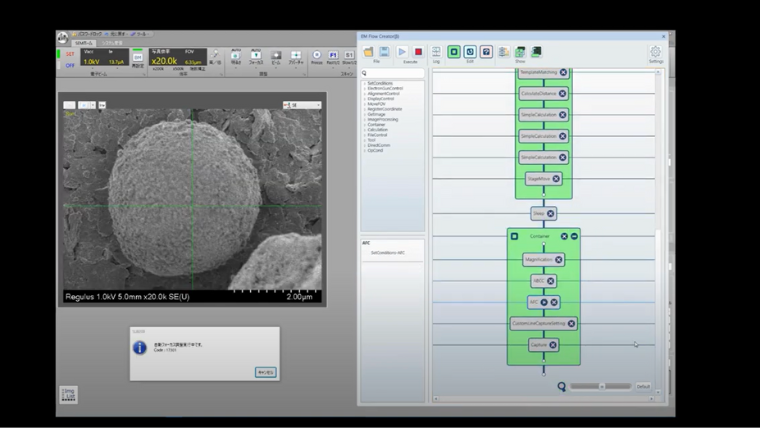Run auto focus adjustment
This screenshot has height=428, width=760.
point(256,57)
